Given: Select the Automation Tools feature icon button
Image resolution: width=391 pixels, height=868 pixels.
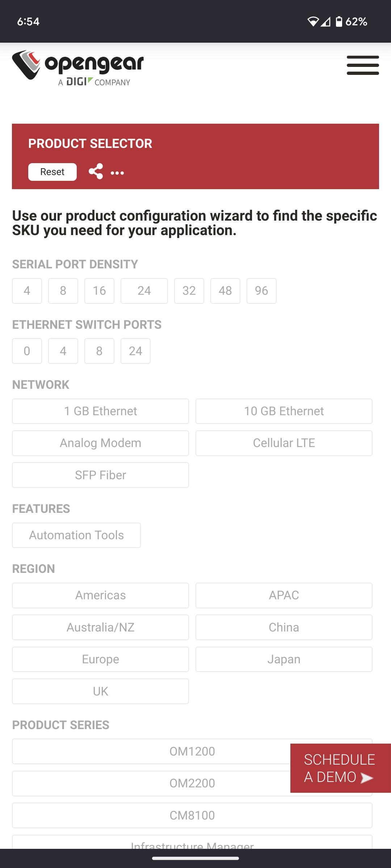Looking at the screenshot, I should 76,535.
